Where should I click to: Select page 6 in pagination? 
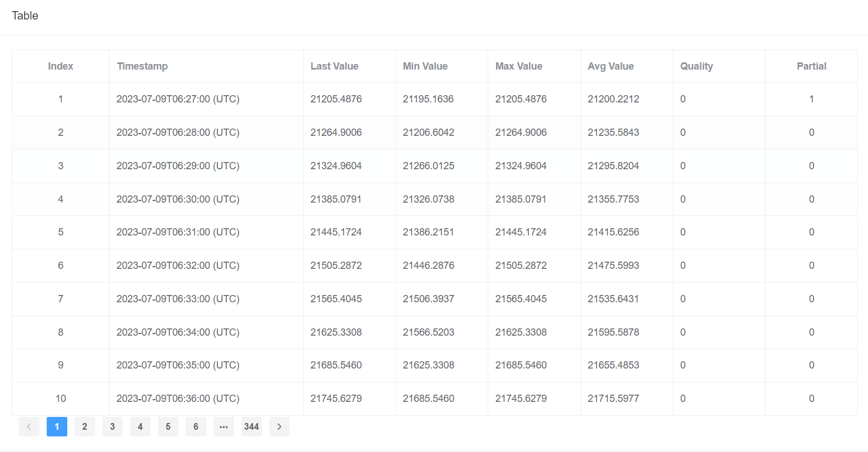[196, 427]
